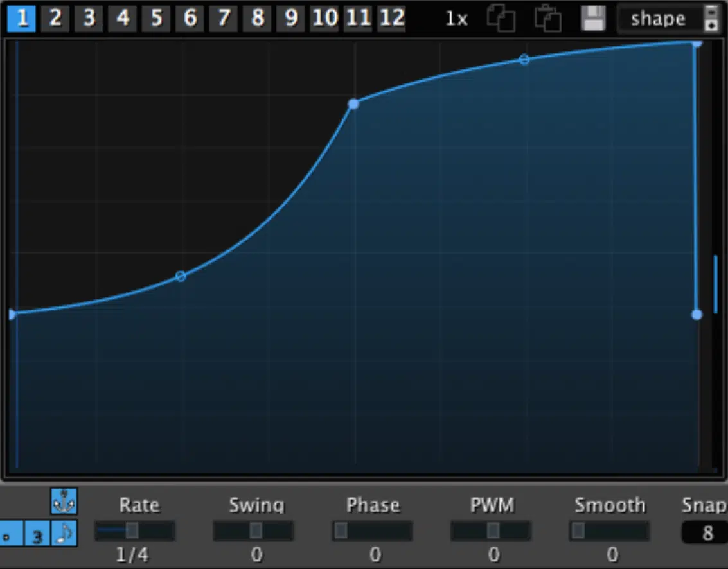Click the upper arrow of the shape stepper

click(x=711, y=12)
